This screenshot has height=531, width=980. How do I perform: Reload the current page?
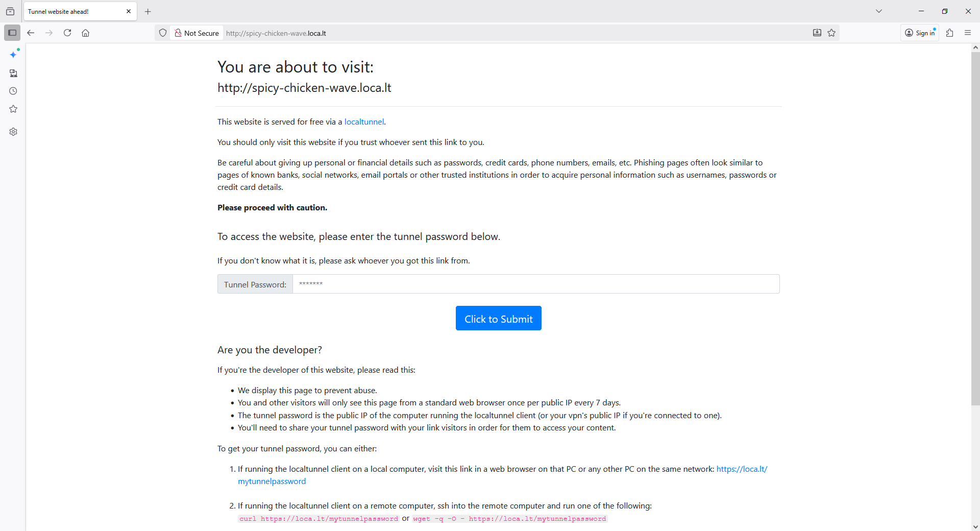(67, 33)
